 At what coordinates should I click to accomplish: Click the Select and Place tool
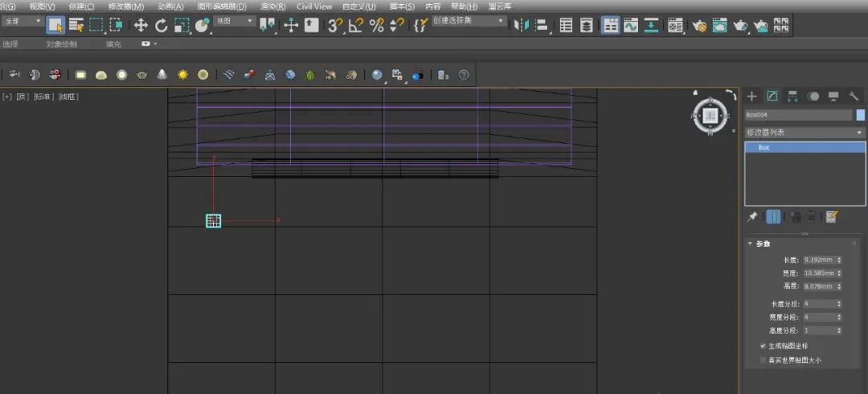tap(202, 25)
